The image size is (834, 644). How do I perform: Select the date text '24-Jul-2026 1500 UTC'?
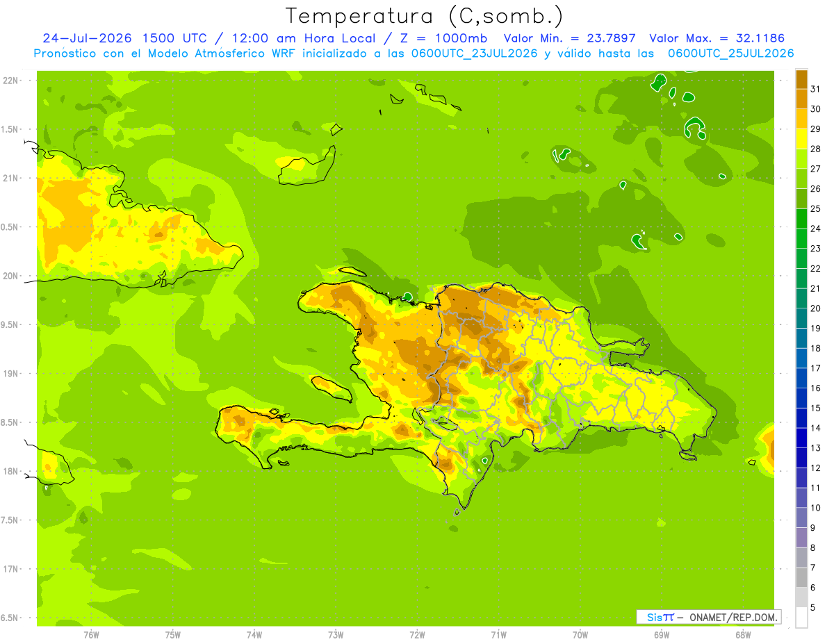(124, 38)
